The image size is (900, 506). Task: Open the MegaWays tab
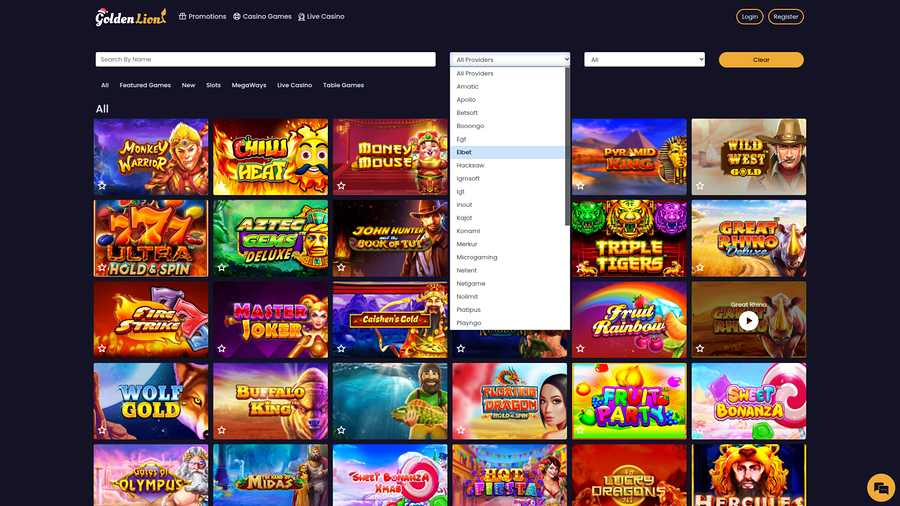[x=249, y=85]
